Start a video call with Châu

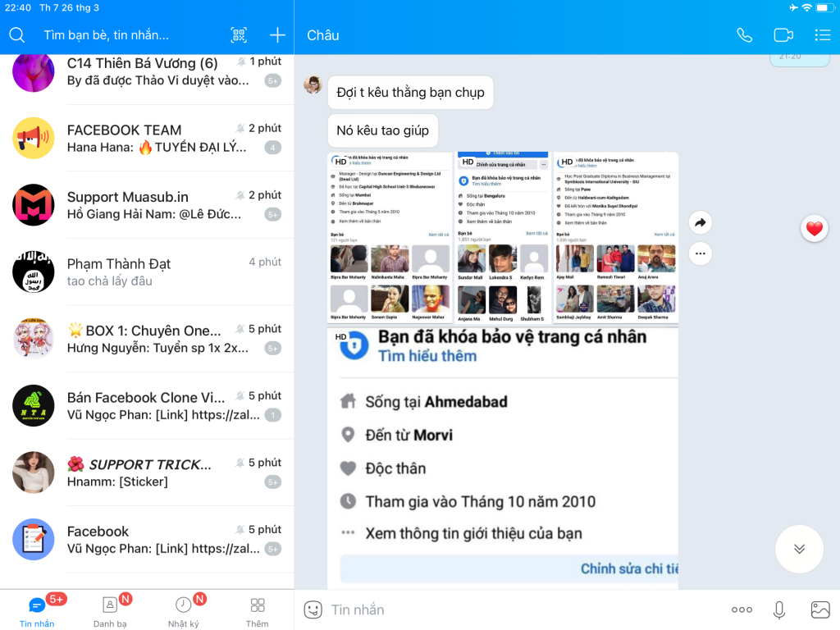click(783, 35)
